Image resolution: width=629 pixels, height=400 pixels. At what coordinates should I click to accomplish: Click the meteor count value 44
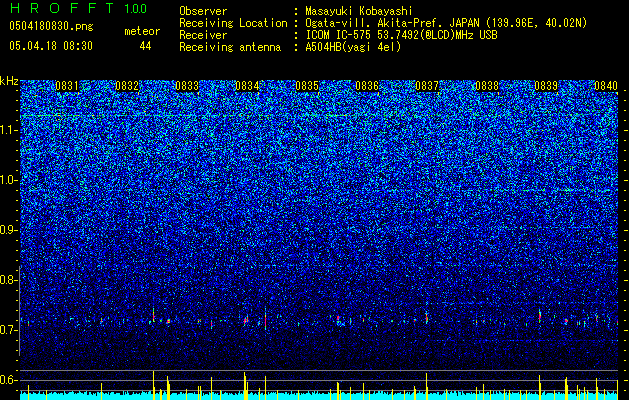point(145,46)
